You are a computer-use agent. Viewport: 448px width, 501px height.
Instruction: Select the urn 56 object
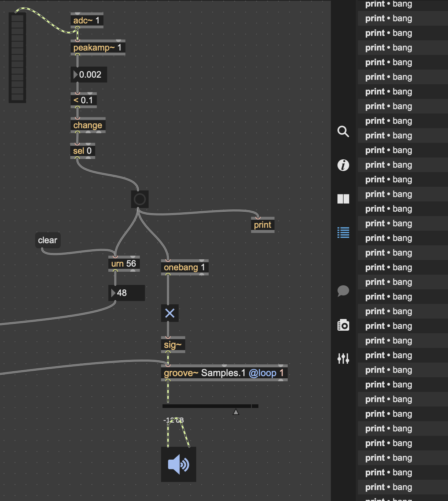pyautogui.click(x=123, y=264)
